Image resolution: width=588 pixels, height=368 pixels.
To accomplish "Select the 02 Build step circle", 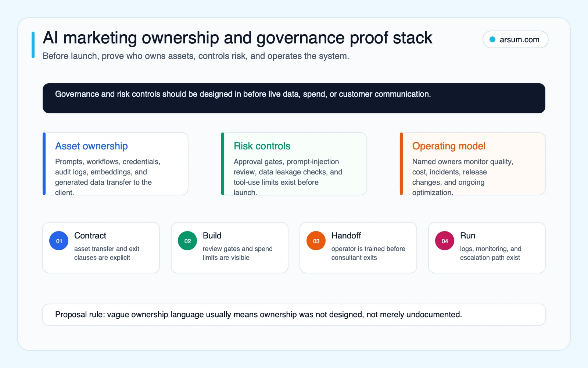I will click(187, 241).
